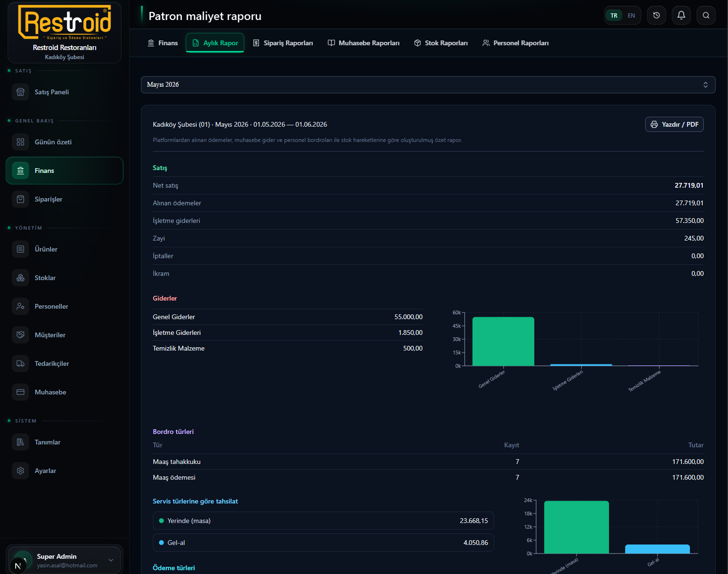This screenshot has width=728, height=574.
Task: Click the Maaş ödemesi row
Action: [x=428, y=477]
